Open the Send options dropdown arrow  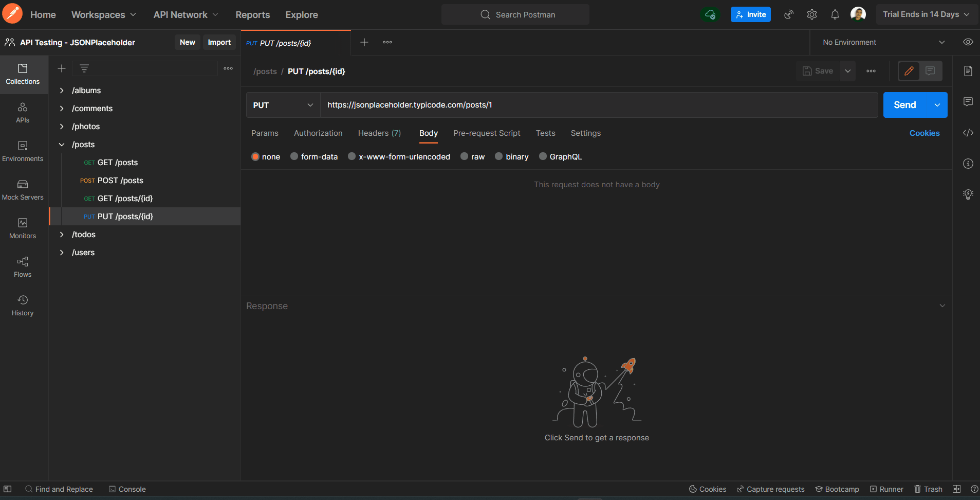click(x=937, y=105)
